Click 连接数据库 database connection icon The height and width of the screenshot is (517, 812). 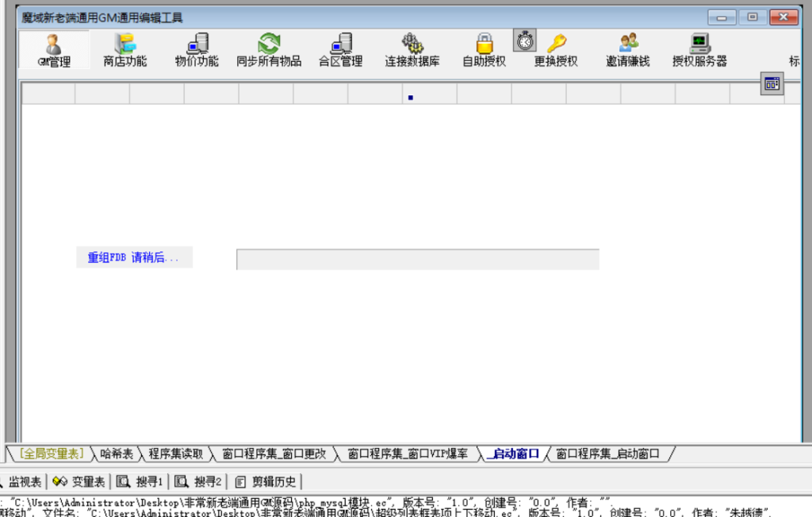[412, 50]
